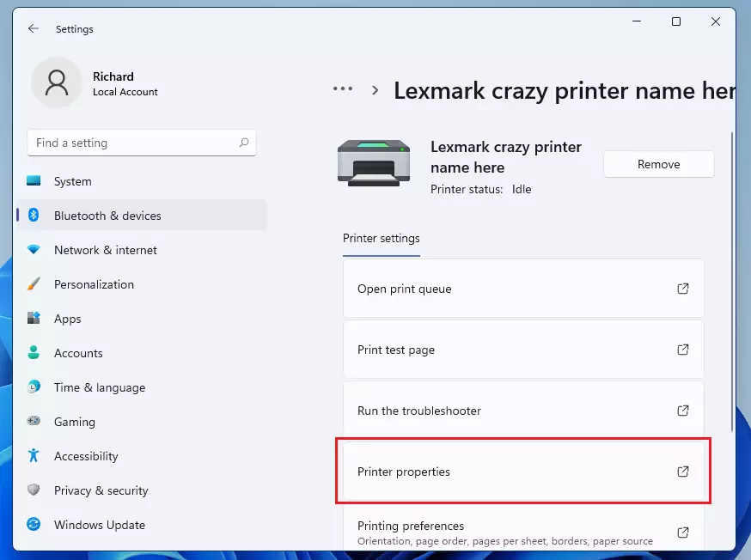This screenshot has width=751, height=560.
Task: Click the Privacy & security shield icon
Action: point(34,490)
